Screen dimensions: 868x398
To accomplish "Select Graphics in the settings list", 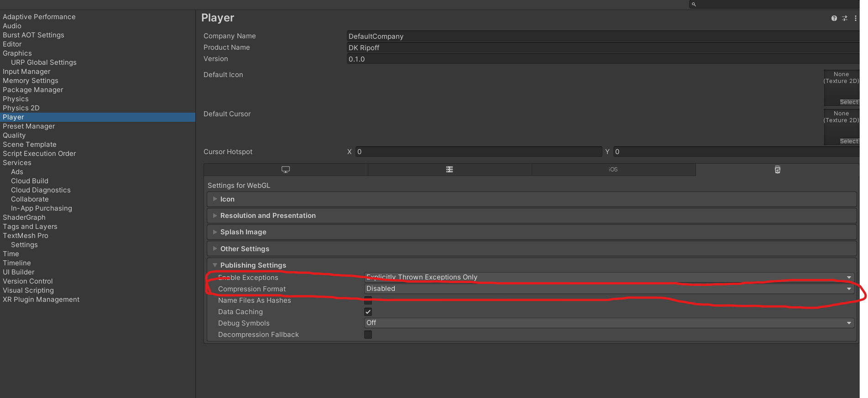I will click(x=17, y=53).
